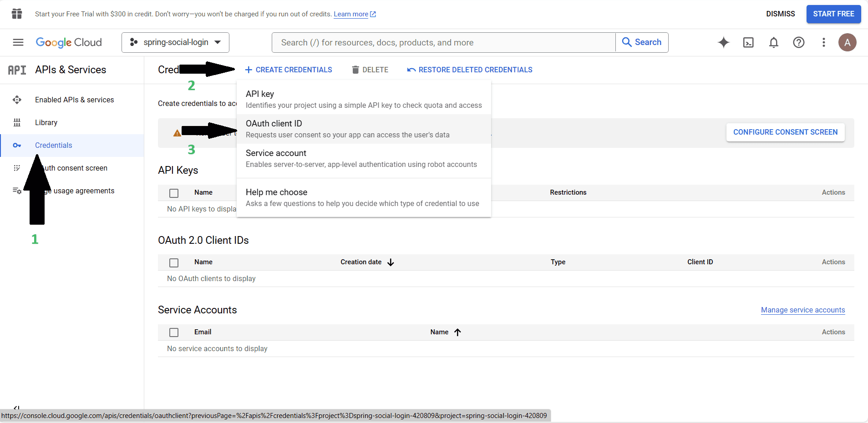The height and width of the screenshot is (423, 868).
Task: Open Library in the sidebar
Action: [46, 122]
